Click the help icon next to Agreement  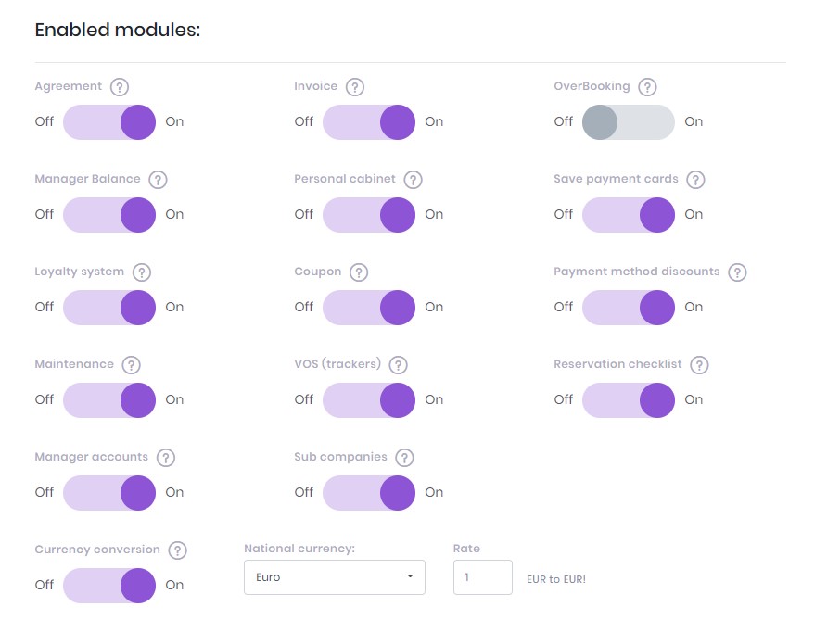120,87
